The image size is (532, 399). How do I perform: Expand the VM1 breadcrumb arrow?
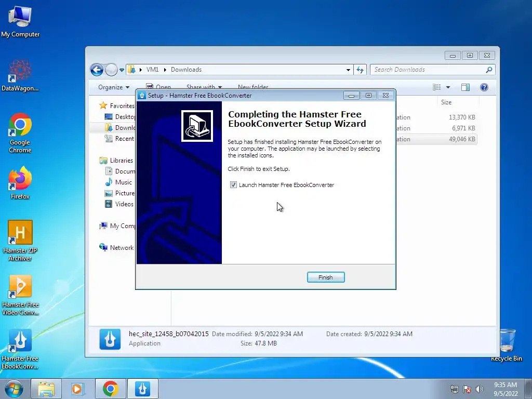[x=165, y=70]
